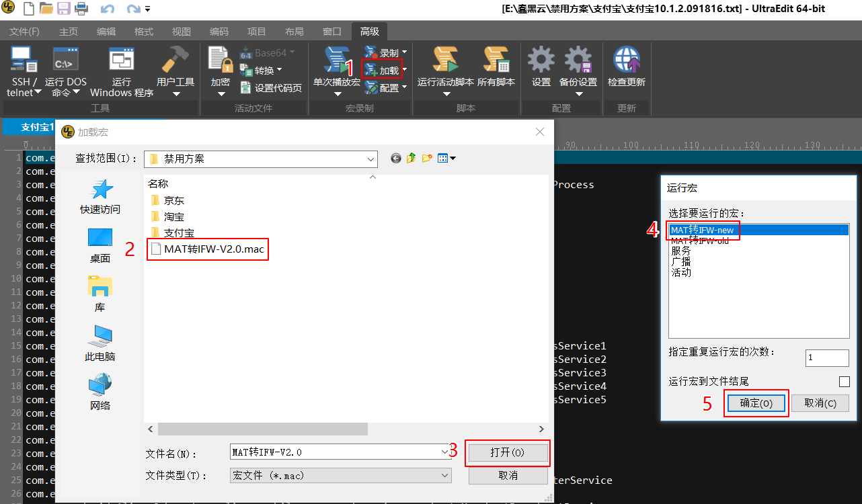Open Run DOS command tool

[66, 60]
